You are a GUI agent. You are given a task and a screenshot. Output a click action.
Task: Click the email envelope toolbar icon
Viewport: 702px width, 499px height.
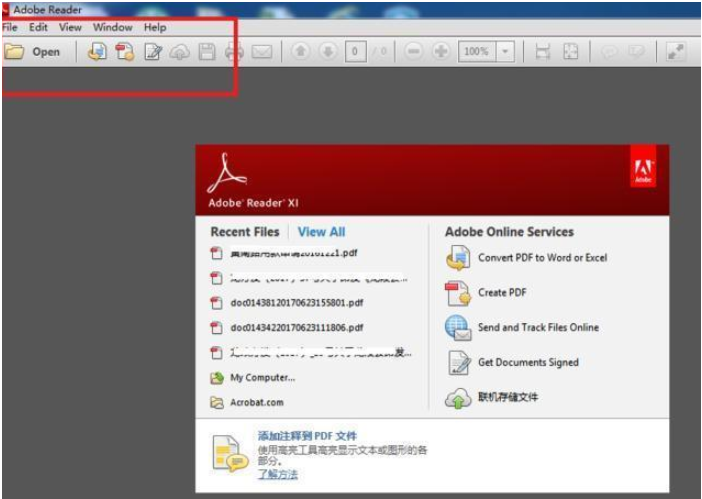(262, 52)
